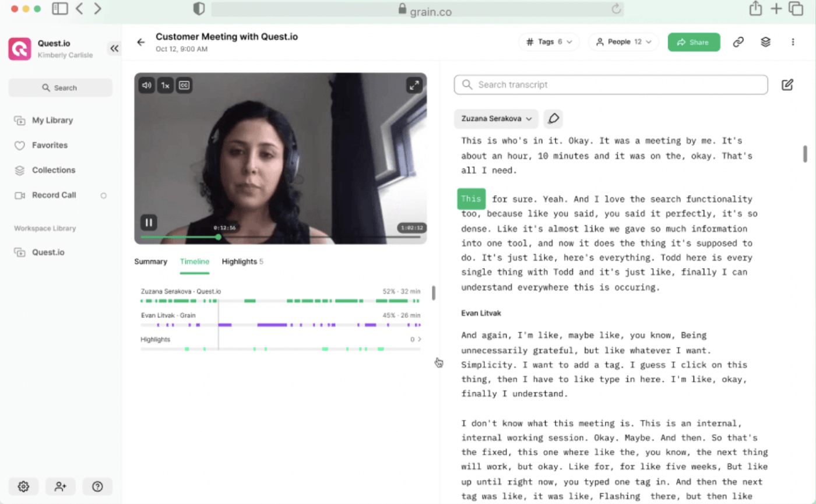This screenshot has height=504, width=816.
Task: Switch to the Summary tab
Action: coord(150,262)
